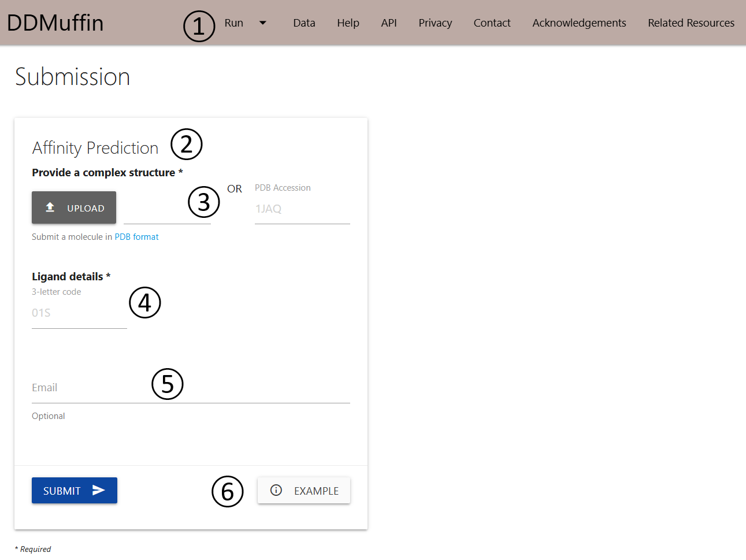Open the Contact page
The width and height of the screenshot is (746, 560).
(x=492, y=23)
